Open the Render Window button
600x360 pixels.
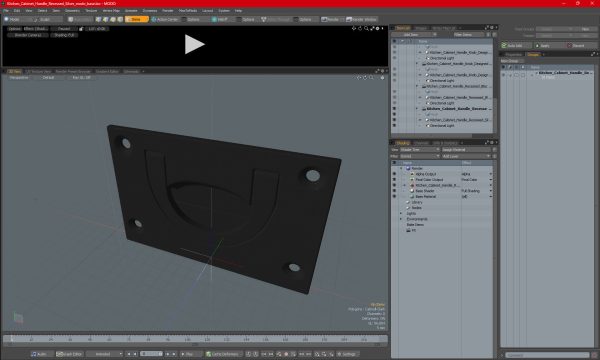pyautogui.click(x=362, y=19)
